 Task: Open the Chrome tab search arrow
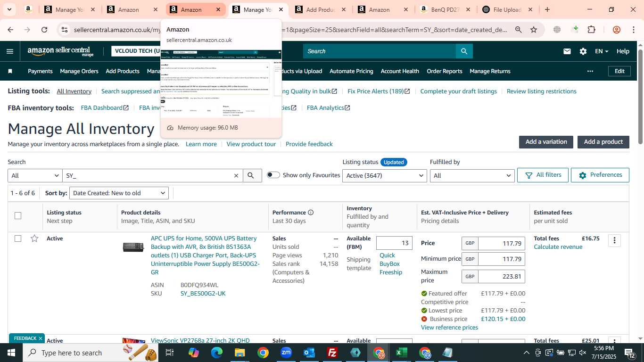pos(9,9)
